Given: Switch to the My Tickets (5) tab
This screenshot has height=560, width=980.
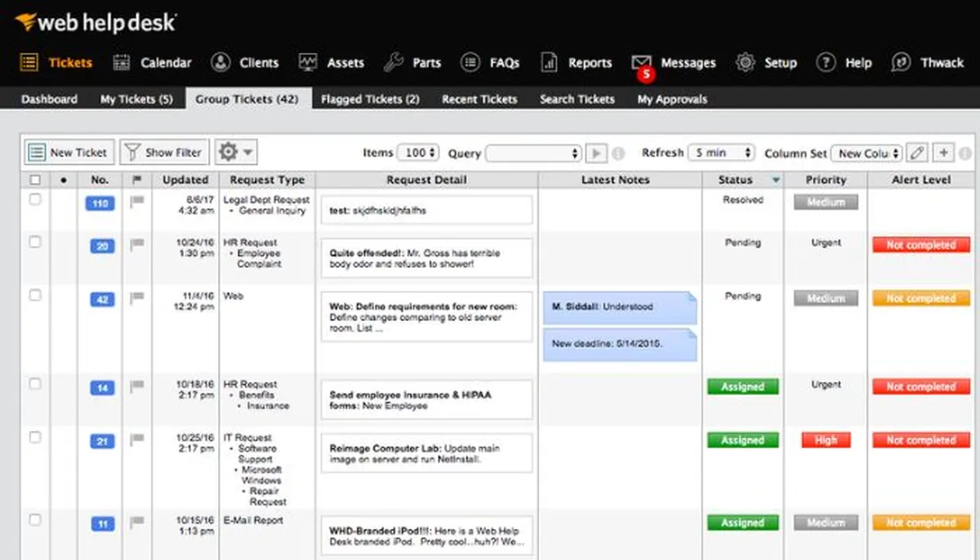Looking at the screenshot, I should coord(136,99).
